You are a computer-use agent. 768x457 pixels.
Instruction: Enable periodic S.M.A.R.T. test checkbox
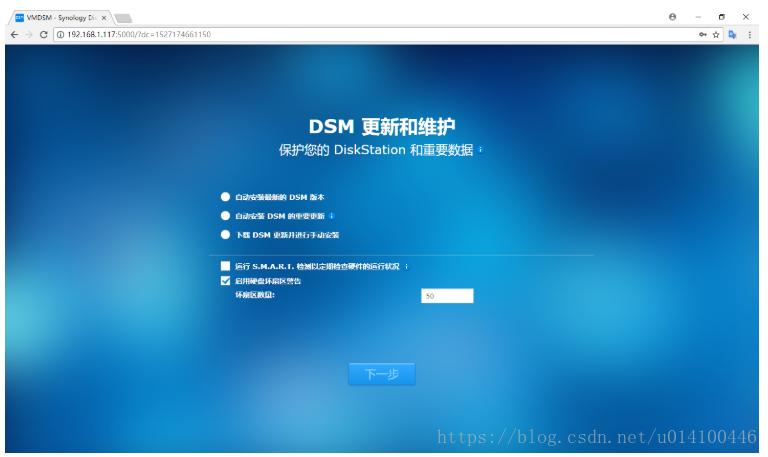point(225,266)
